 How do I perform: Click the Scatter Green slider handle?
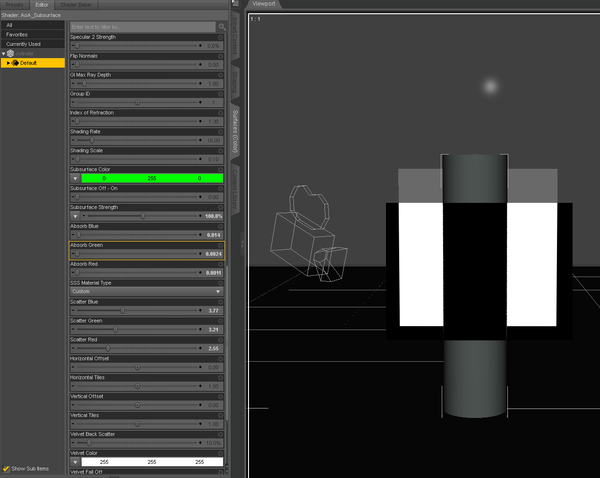coord(116,330)
